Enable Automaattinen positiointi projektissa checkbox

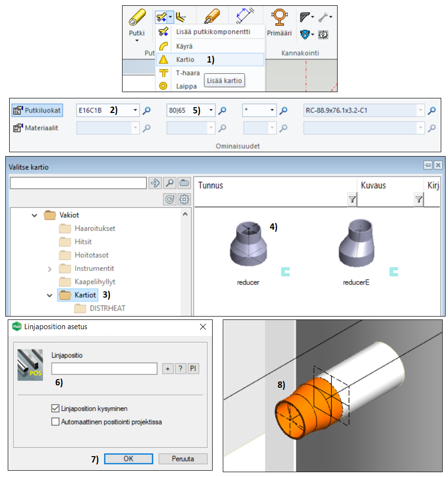[x=55, y=422]
